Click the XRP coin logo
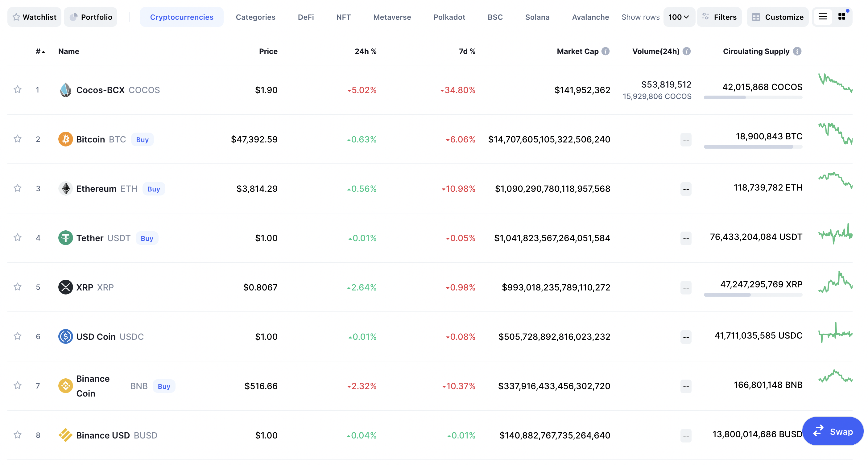868x465 pixels. pyautogui.click(x=65, y=287)
